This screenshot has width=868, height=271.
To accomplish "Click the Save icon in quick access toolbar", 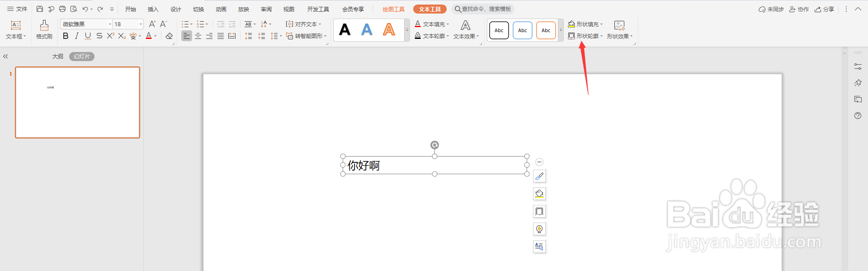I will 40,9.
